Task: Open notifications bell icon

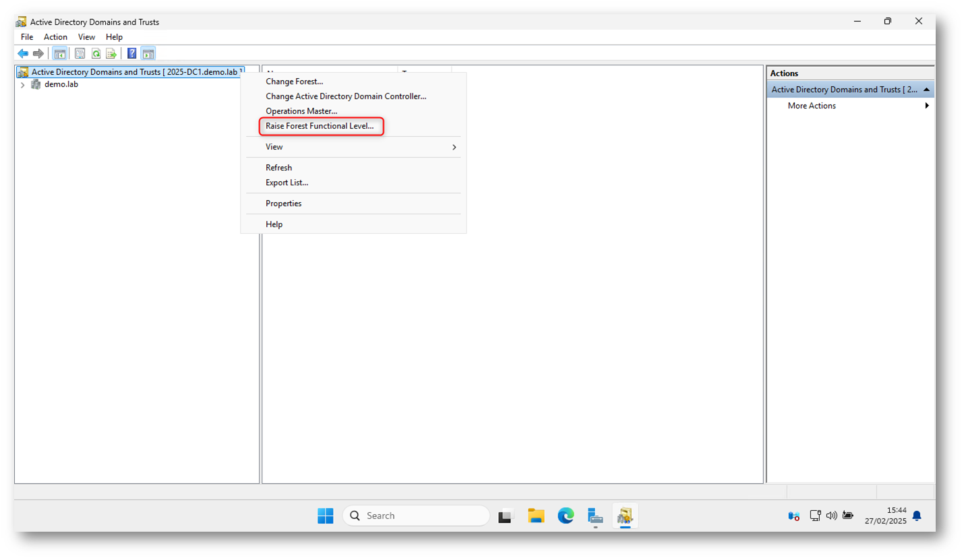Action: [917, 516]
